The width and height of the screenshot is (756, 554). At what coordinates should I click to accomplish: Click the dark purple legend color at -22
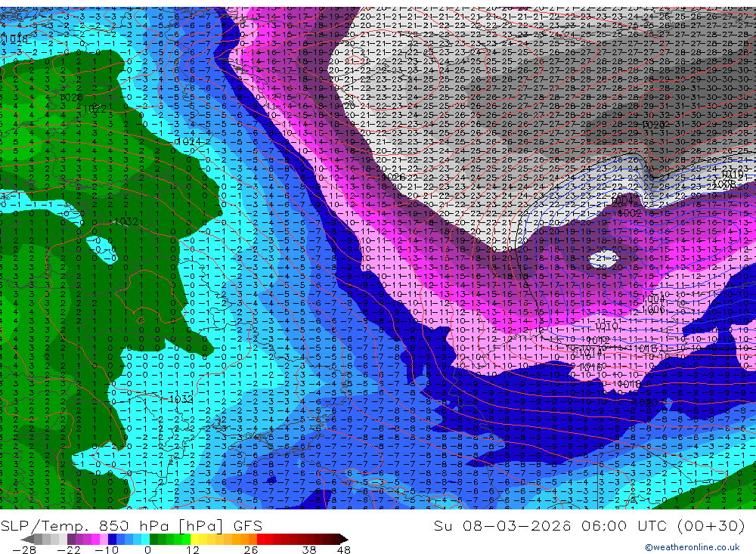pos(71,539)
